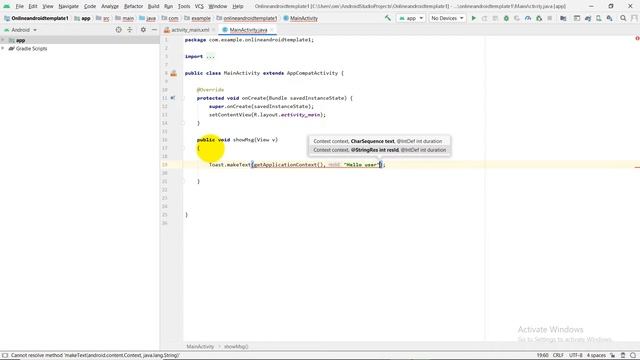Expand the folded import statements
The width and height of the screenshot is (640, 360).
210,56
